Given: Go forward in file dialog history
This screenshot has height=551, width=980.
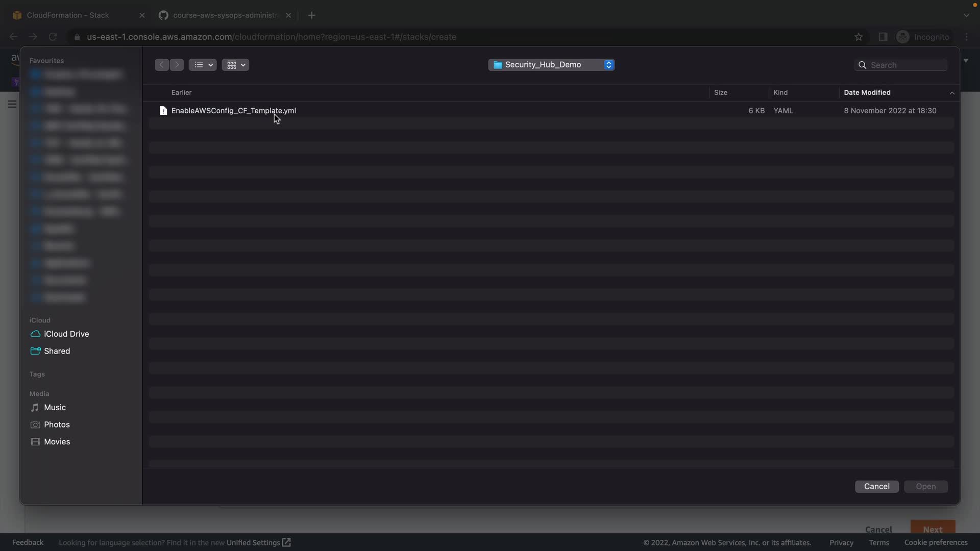Looking at the screenshot, I should [x=177, y=65].
